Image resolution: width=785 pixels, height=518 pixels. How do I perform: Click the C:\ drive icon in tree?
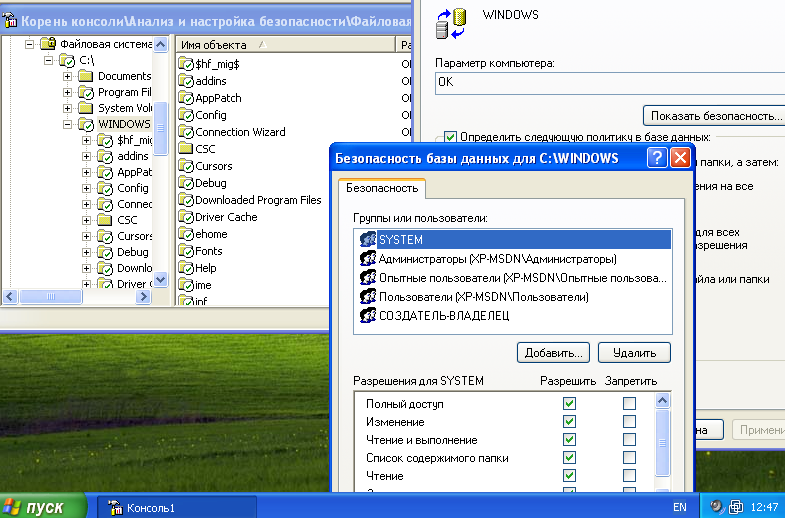click(67, 61)
